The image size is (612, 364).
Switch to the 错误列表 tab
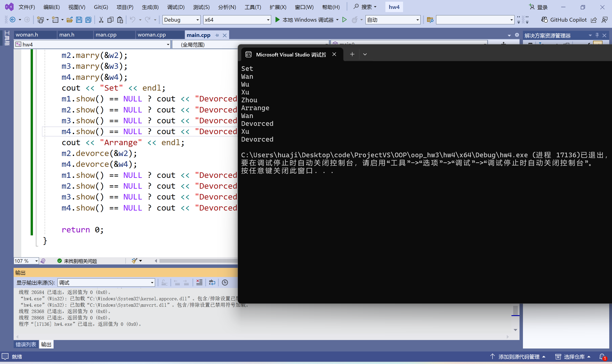point(26,344)
